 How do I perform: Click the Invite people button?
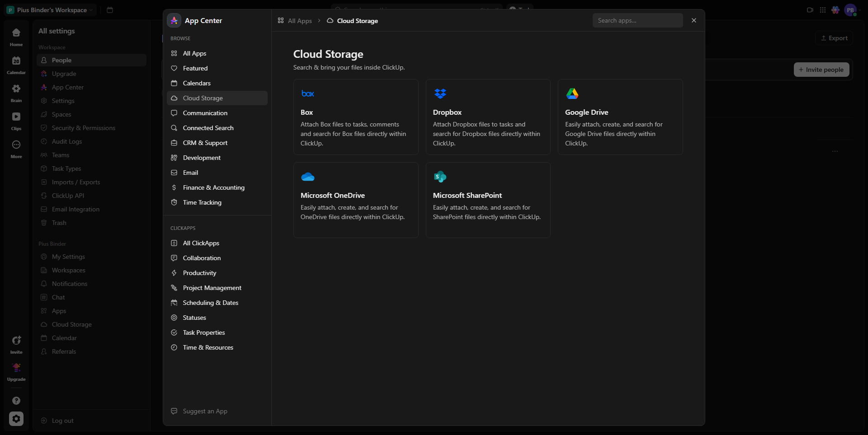pos(821,70)
